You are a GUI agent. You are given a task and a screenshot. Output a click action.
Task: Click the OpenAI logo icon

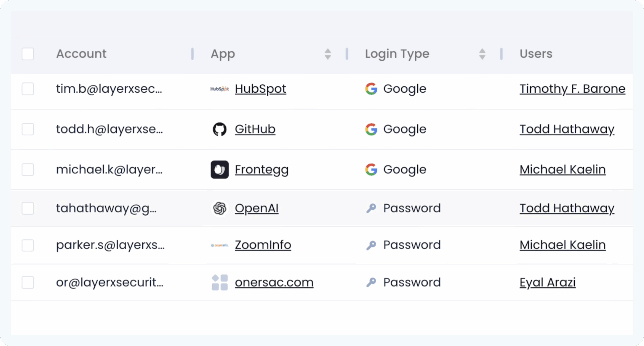[x=219, y=208]
